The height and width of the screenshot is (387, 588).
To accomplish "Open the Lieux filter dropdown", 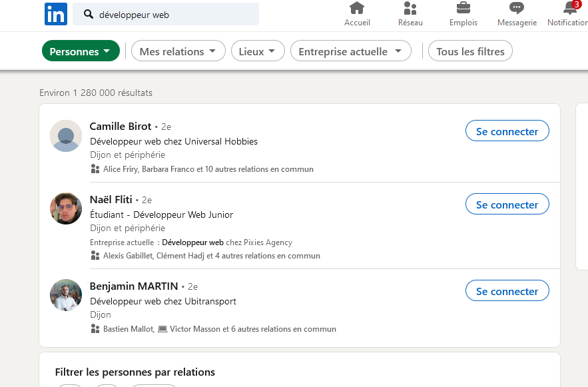I will (258, 51).
